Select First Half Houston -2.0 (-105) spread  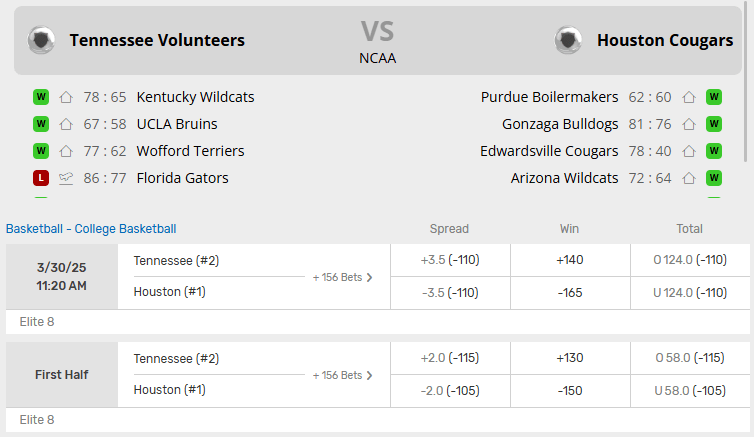450,391
